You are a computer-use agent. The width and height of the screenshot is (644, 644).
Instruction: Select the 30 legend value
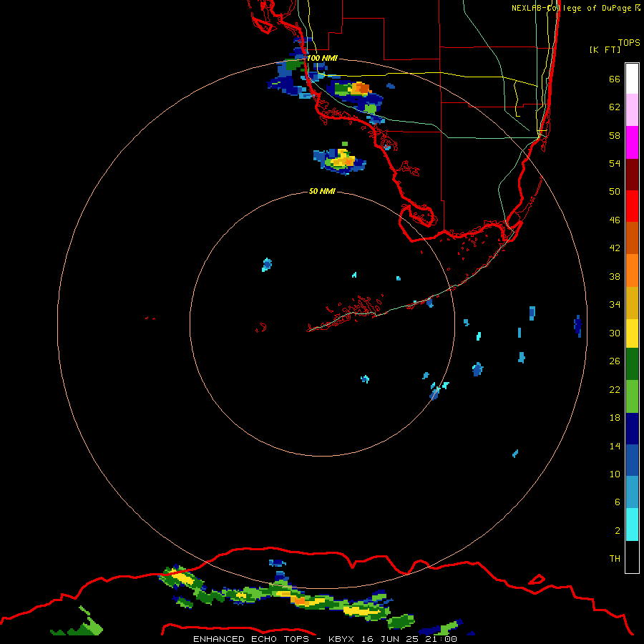pos(615,333)
